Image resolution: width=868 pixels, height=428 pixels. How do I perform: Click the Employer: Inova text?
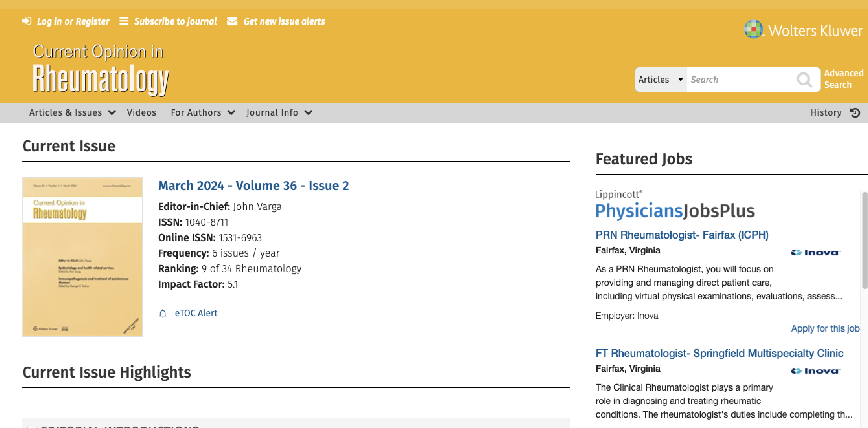coord(627,316)
